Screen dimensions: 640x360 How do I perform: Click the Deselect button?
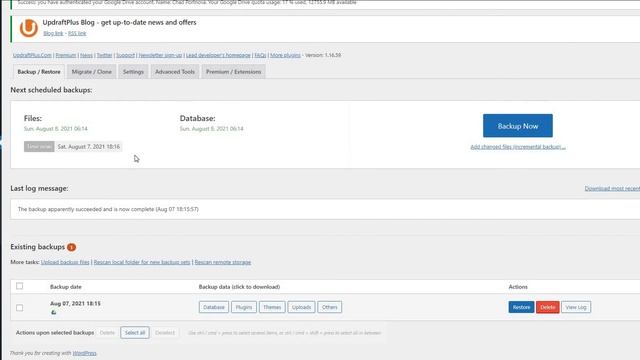(165, 333)
